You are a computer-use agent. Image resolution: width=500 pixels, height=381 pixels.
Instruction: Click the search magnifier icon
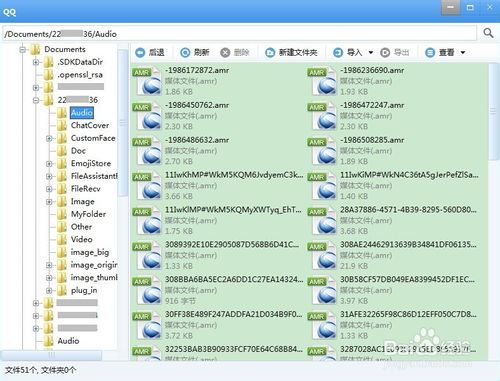tap(488, 33)
